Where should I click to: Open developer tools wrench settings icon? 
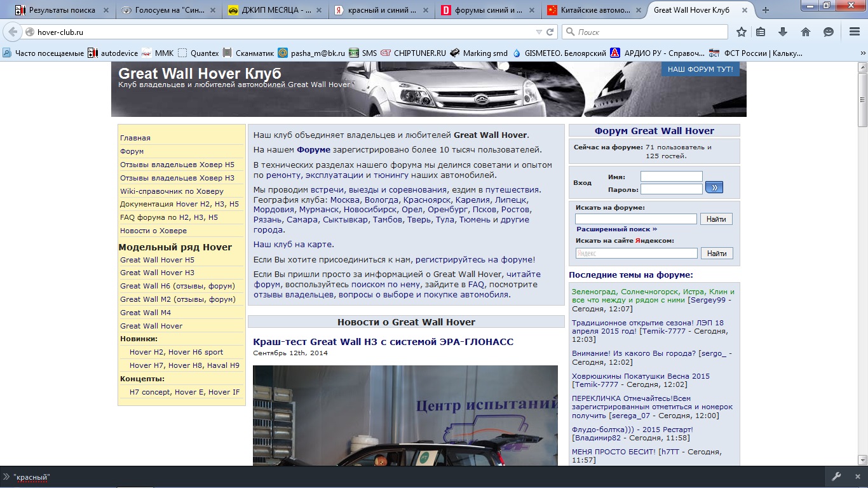(836, 477)
